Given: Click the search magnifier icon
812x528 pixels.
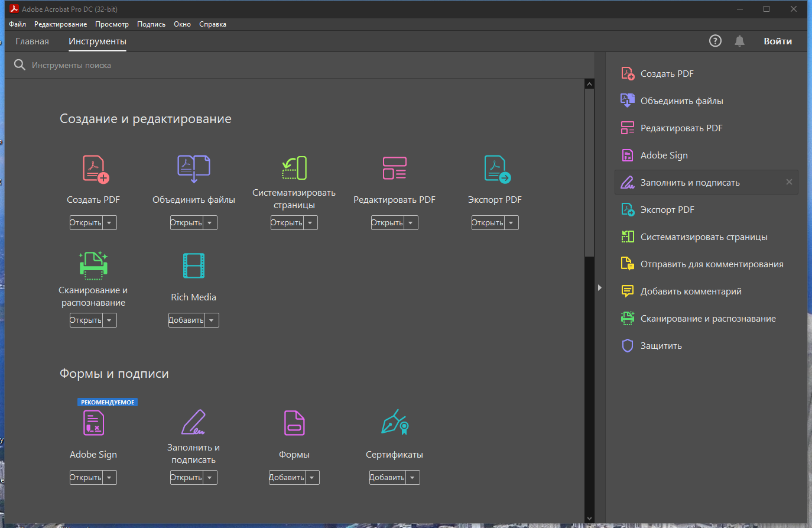Looking at the screenshot, I should [x=20, y=65].
